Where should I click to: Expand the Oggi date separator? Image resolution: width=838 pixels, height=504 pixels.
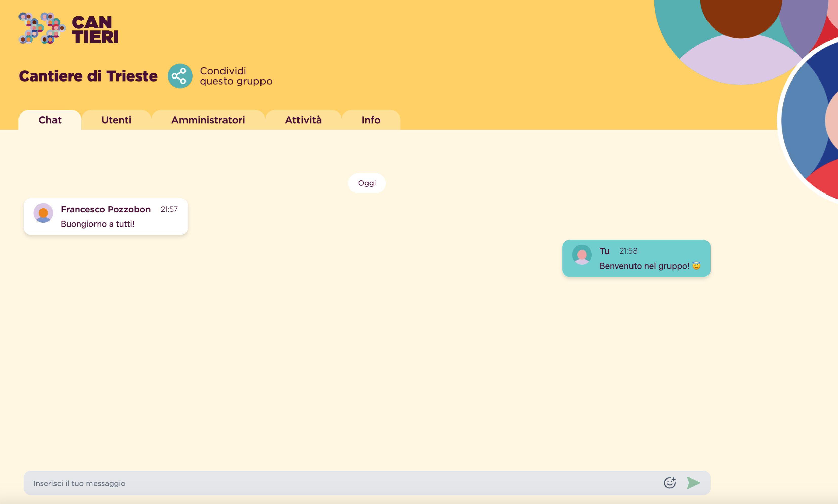(x=366, y=183)
